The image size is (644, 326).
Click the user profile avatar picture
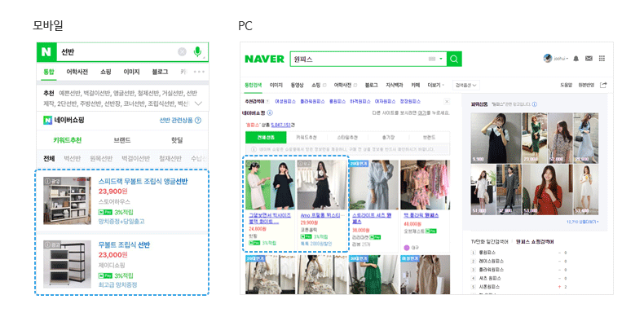(x=548, y=59)
